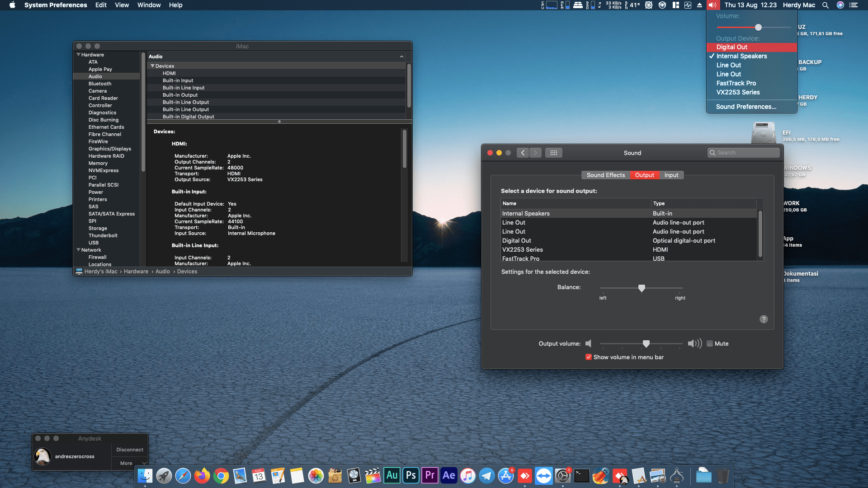
Task: Open Siri from the menu bar
Action: 840,5
